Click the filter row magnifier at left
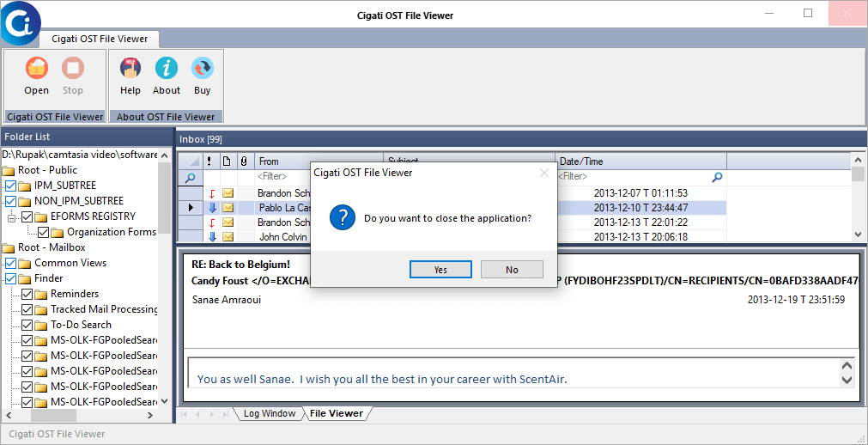 pos(190,178)
